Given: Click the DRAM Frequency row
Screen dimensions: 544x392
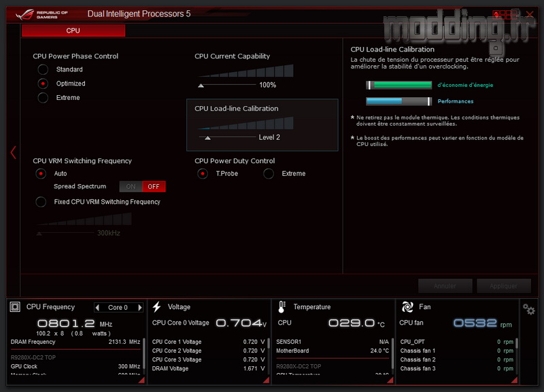Looking at the screenshot, I should [75, 342].
